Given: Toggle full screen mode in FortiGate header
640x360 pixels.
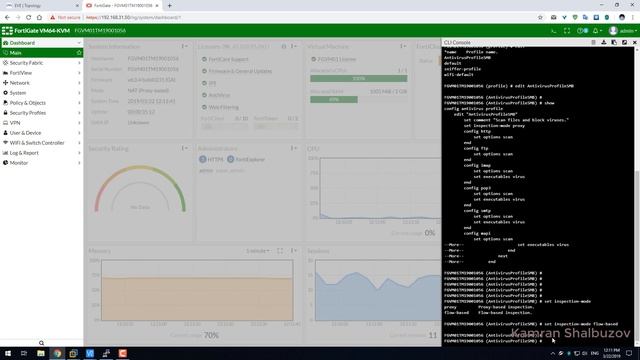Looking at the screenshot, I should click(567, 31).
